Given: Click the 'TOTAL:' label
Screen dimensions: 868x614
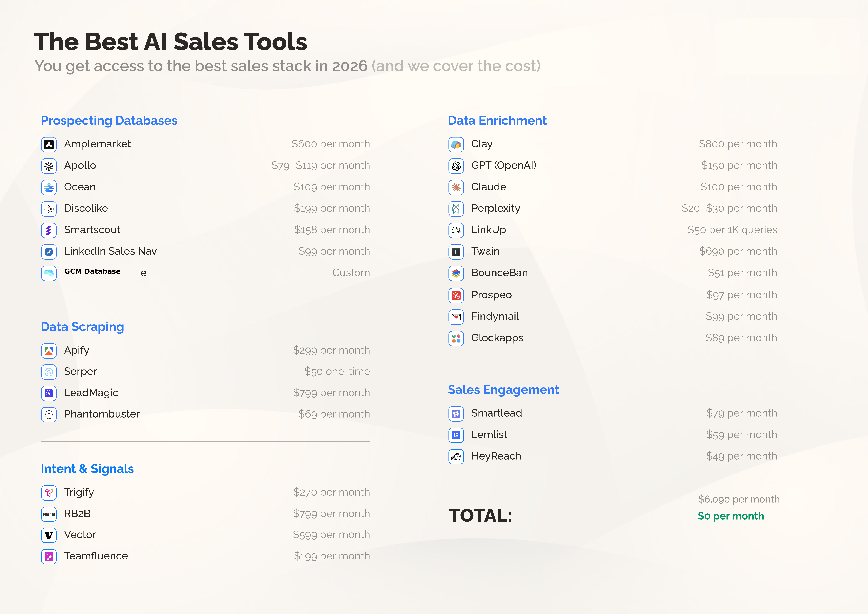Looking at the screenshot, I should [480, 515].
